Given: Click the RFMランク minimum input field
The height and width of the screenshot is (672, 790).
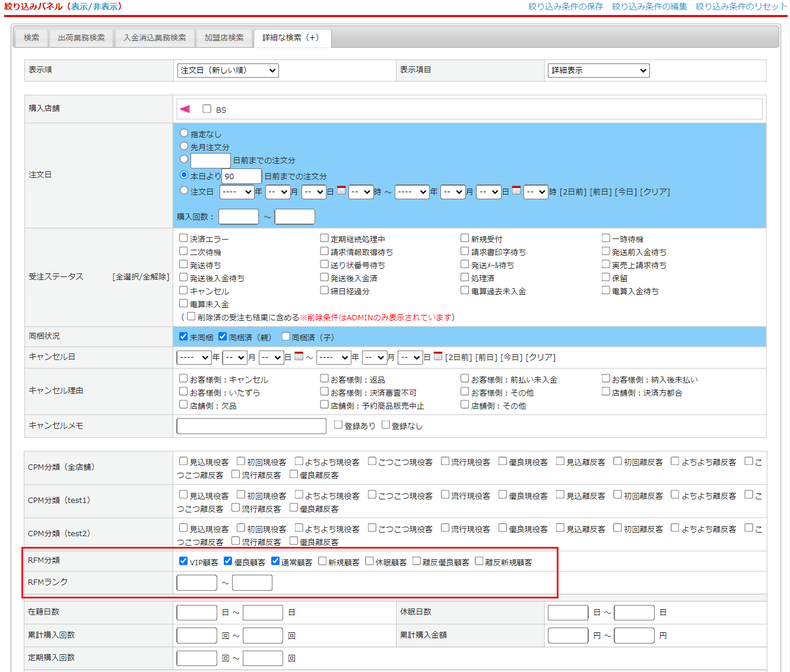Looking at the screenshot, I should pos(196,583).
